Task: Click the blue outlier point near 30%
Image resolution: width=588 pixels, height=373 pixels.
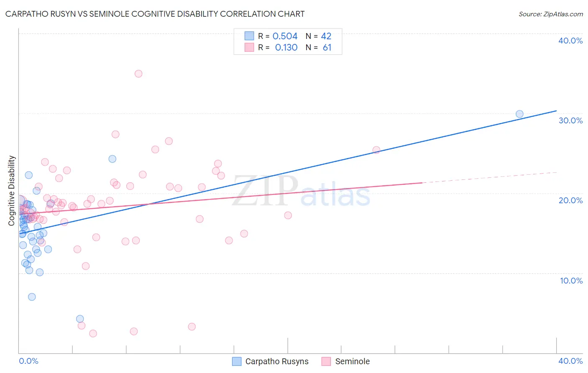Action: pos(519,114)
